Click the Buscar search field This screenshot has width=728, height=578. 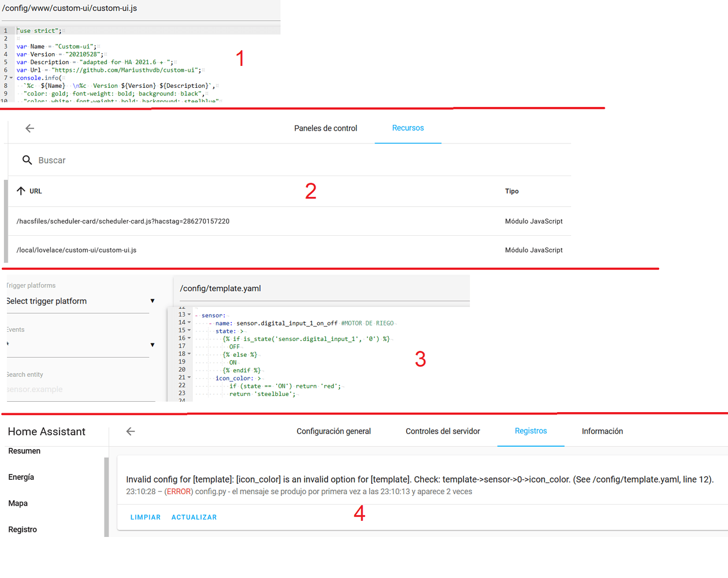pos(295,160)
